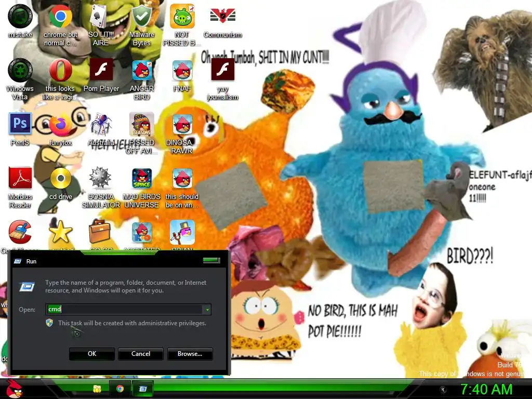The height and width of the screenshot is (399, 532).
Task: Click the 7:40 AM taskbar clock
Action: pyautogui.click(x=486, y=389)
